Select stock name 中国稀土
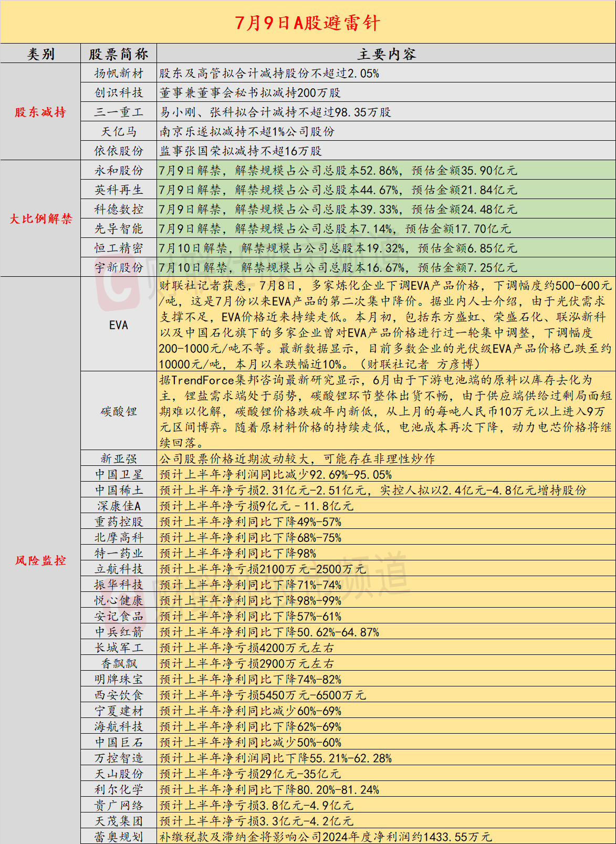 pos(119,491)
